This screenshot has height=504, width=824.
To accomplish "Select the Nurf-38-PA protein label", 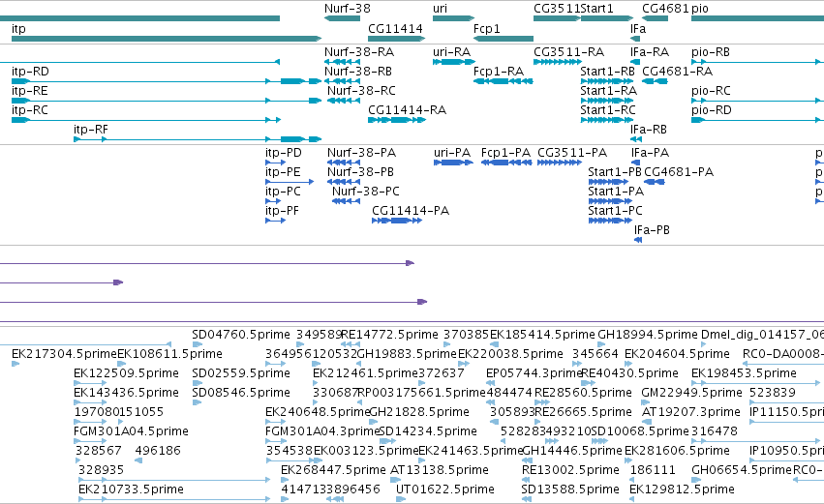I will tap(361, 153).
